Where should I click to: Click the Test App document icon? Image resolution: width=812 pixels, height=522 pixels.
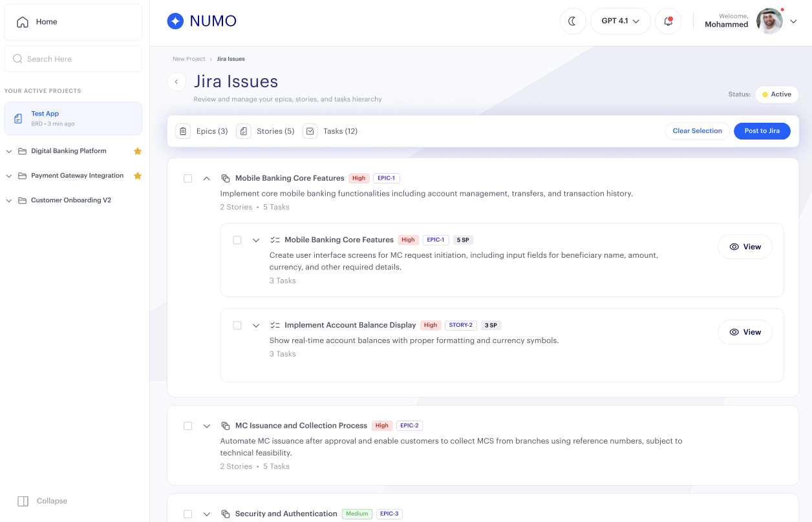pyautogui.click(x=18, y=118)
